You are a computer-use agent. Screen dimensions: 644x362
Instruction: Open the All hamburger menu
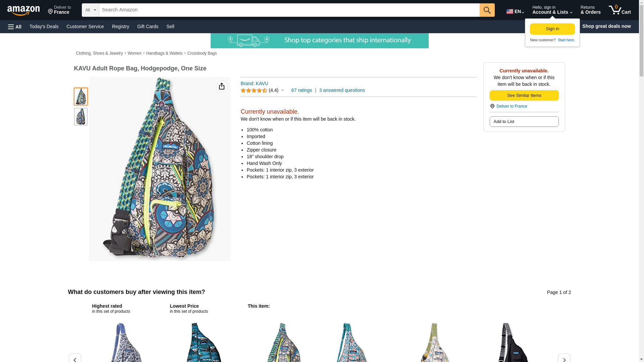[x=15, y=27]
